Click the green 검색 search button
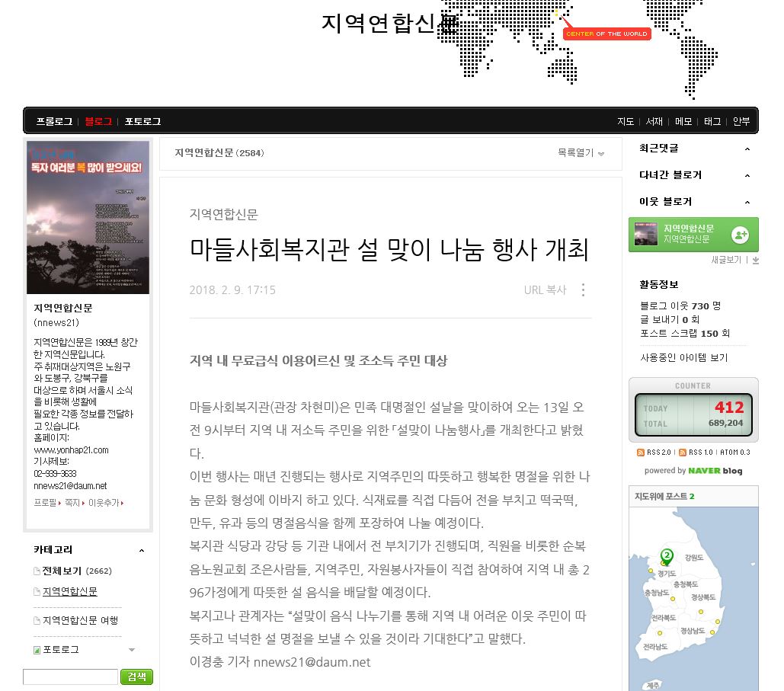Image resolution: width=784 pixels, height=691 pixels. (x=136, y=677)
